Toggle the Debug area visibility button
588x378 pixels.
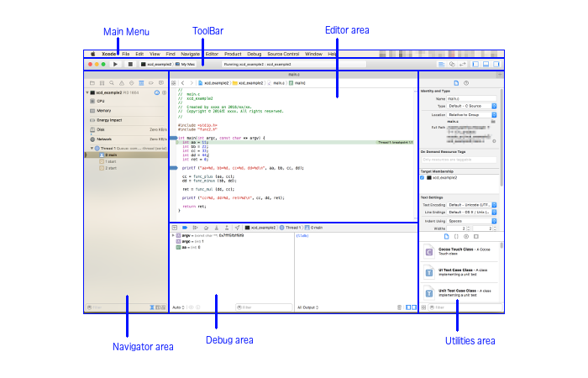tap(486, 64)
